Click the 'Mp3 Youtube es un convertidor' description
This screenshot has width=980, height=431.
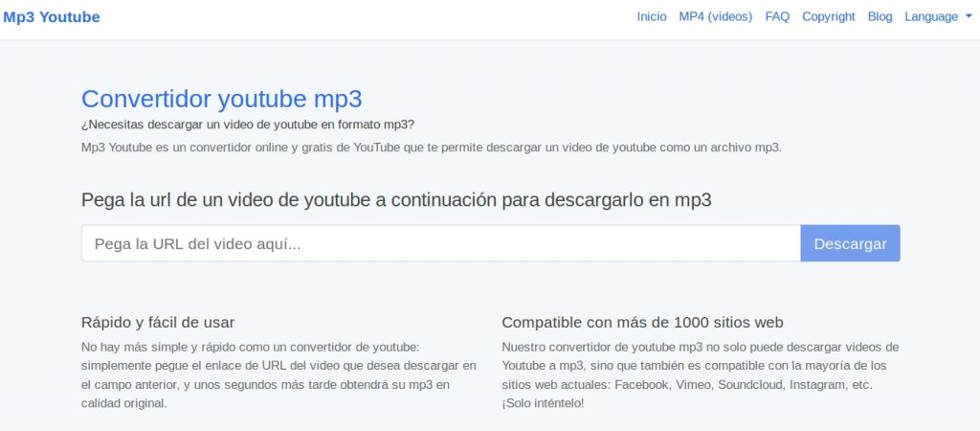coord(431,147)
